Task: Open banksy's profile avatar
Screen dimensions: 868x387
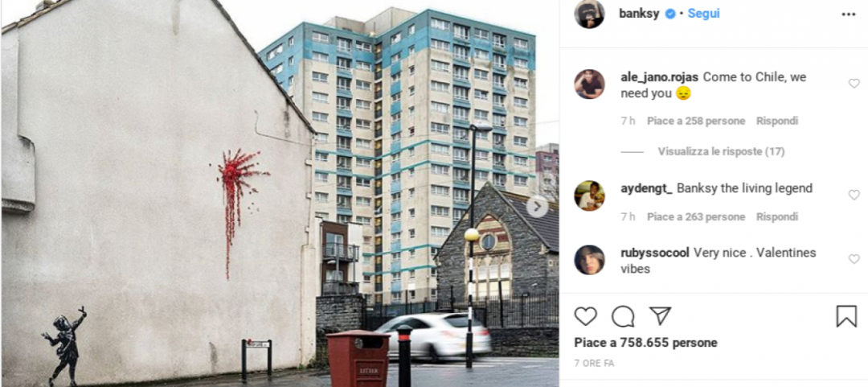Action: [590, 14]
